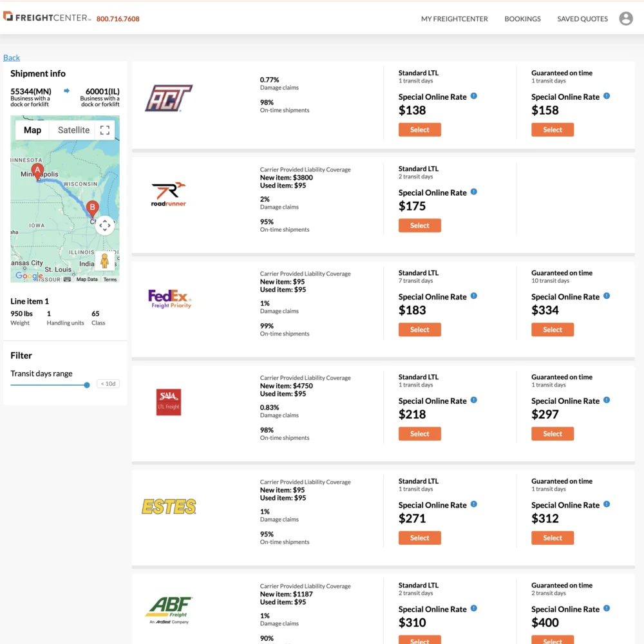Screen dimensions: 644x644
Task: Open the user account profile icon
Action: [625, 19]
